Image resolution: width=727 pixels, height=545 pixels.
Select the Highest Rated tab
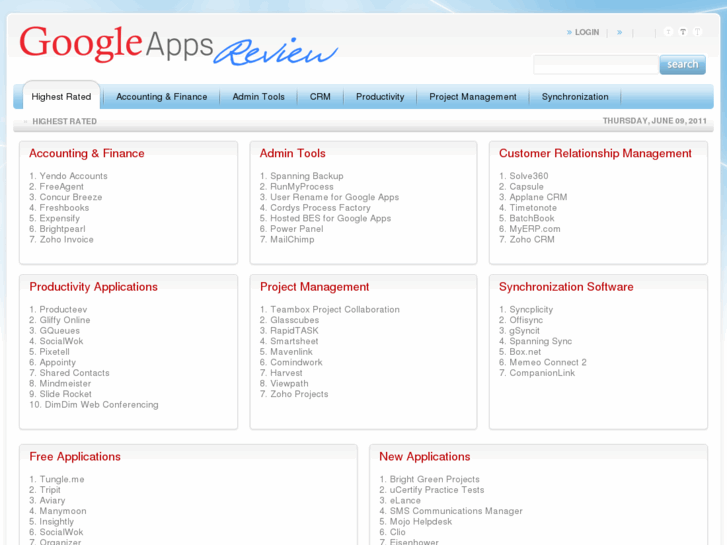coord(61,96)
